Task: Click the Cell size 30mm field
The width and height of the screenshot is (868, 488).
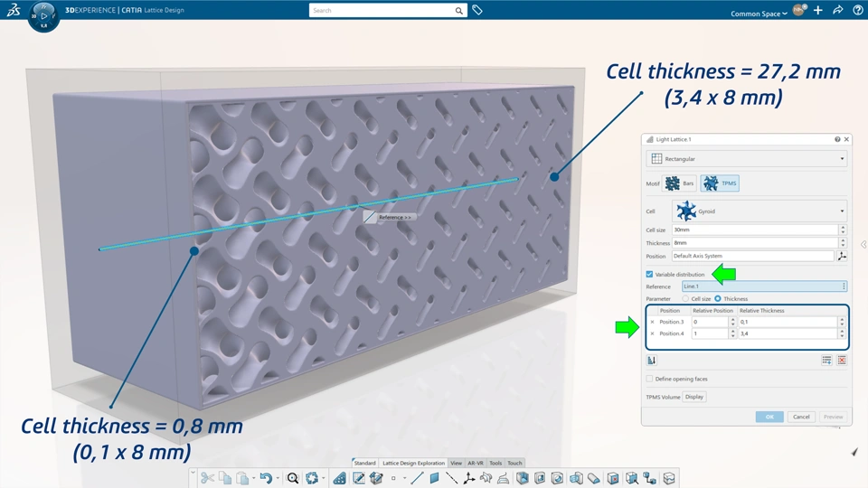Action: tap(755, 230)
